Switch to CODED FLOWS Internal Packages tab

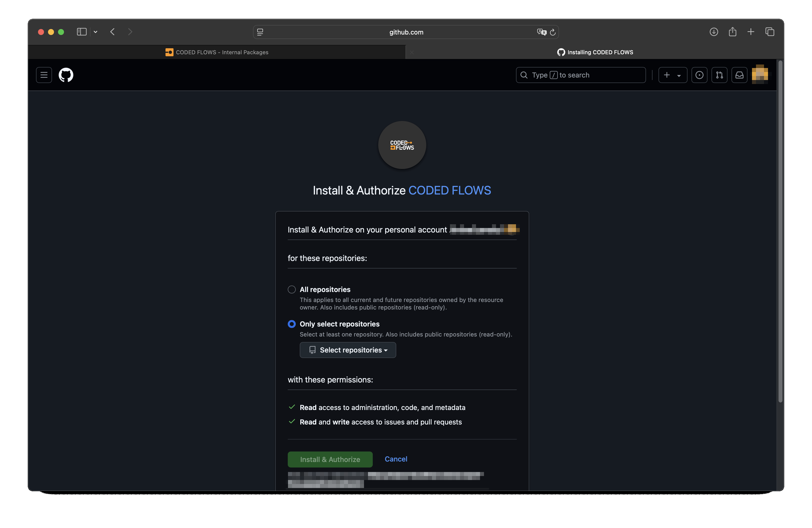217,52
